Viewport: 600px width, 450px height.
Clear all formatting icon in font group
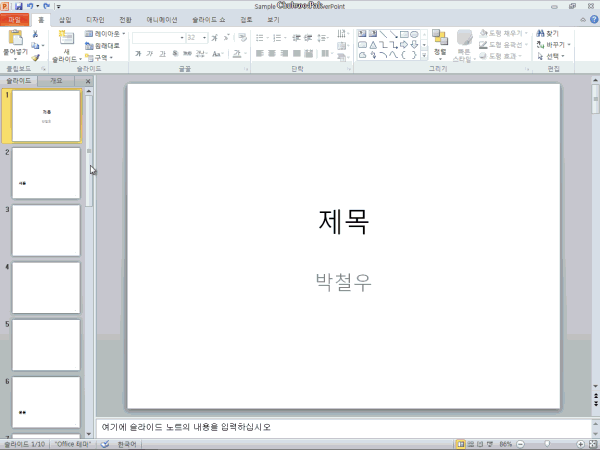pos(242,38)
